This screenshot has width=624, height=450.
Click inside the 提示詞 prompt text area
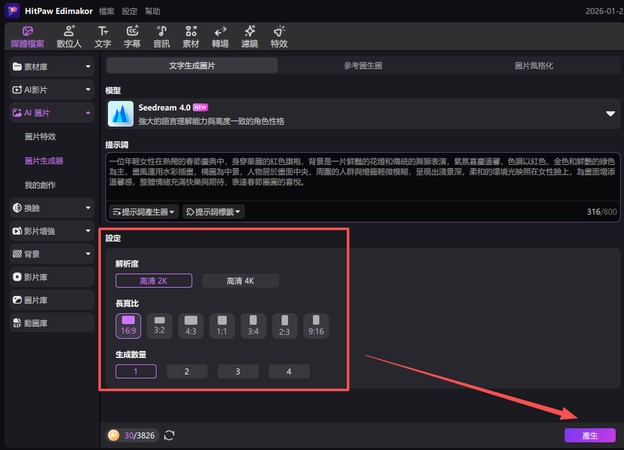coord(363,177)
